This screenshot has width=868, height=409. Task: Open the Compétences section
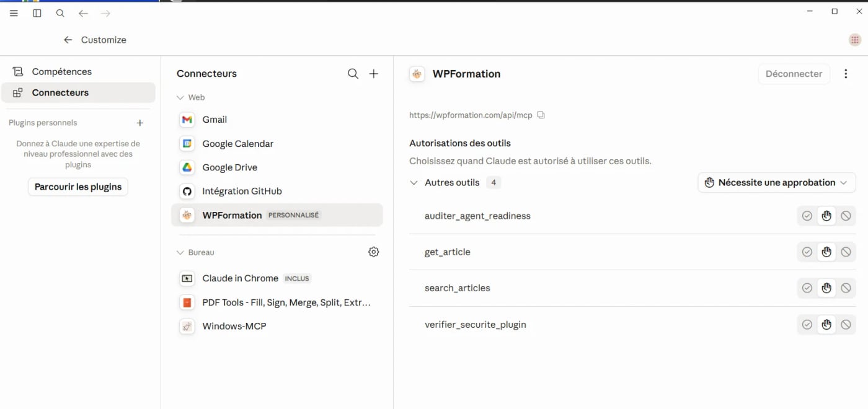[78, 72]
